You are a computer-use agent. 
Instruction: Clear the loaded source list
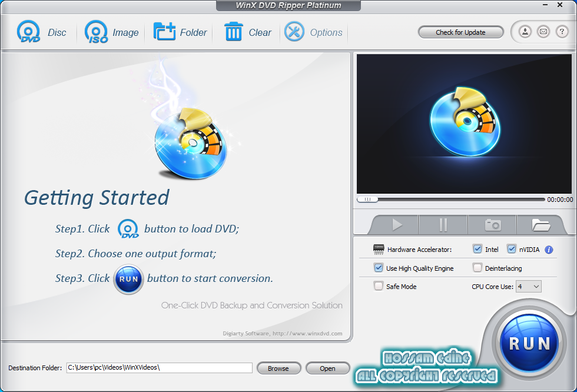[248, 32]
